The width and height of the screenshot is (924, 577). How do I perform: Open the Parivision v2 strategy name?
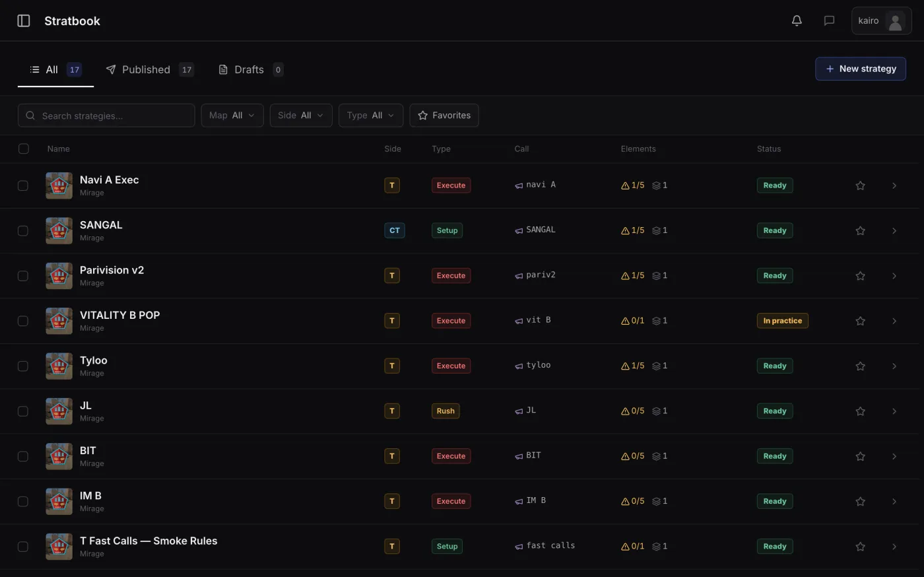[x=112, y=270]
